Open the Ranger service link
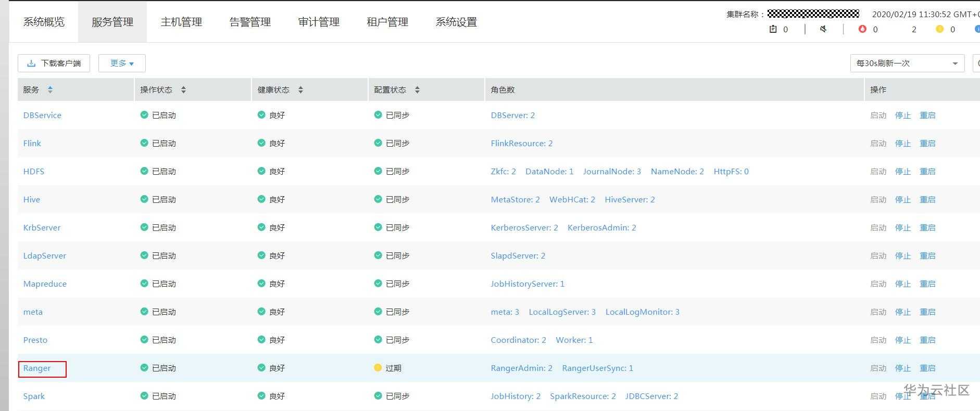 coord(37,368)
